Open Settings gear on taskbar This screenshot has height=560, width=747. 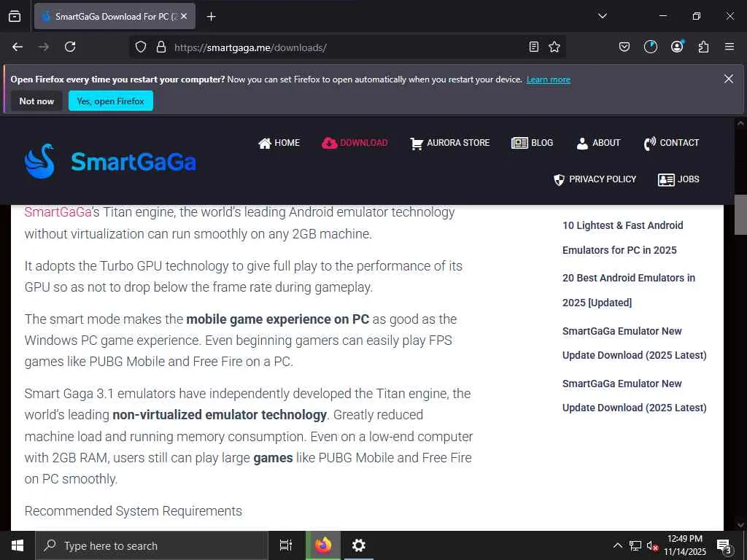(x=359, y=545)
